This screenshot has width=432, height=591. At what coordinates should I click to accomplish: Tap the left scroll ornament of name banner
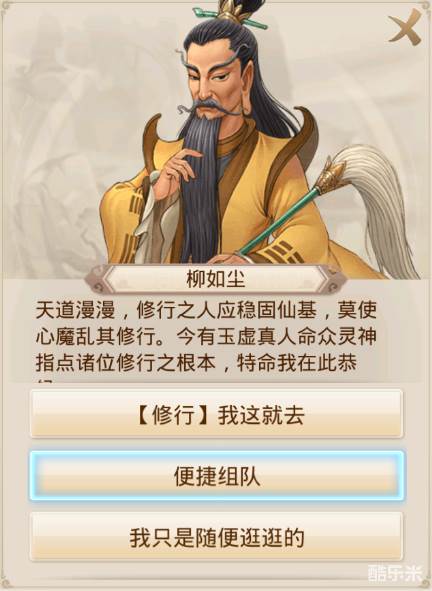[96, 280]
